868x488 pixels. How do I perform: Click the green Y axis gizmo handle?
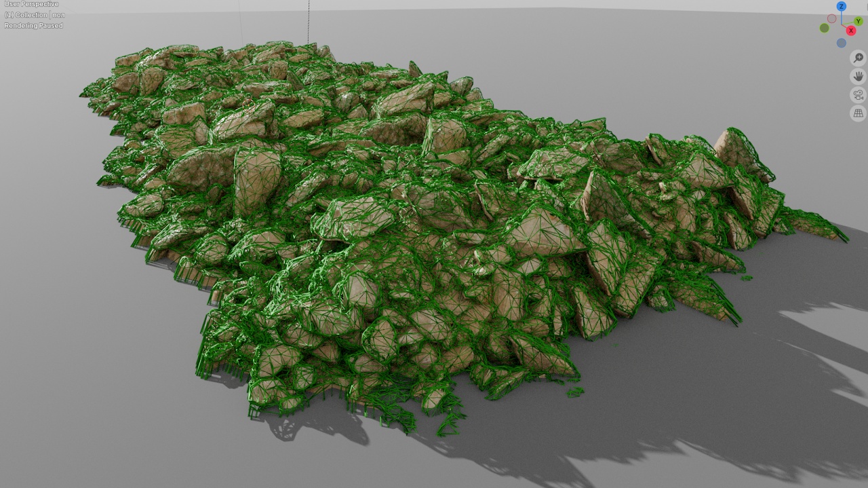pos(858,21)
